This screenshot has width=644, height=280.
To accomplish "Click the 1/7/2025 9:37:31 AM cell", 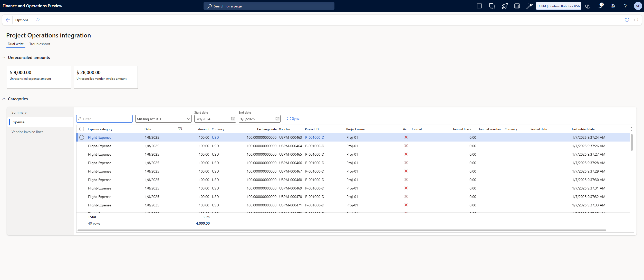I will point(589,188).
